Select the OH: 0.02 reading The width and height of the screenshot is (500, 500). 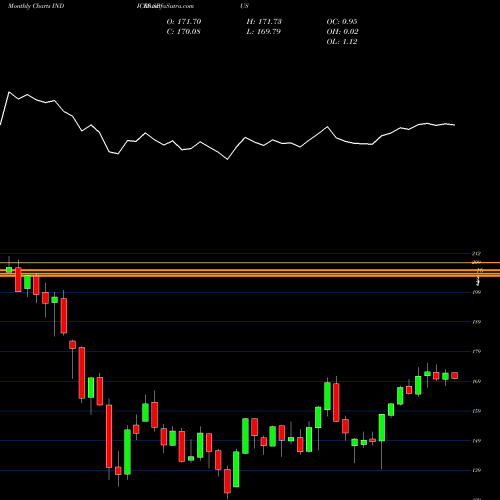[x=342, y=32]
